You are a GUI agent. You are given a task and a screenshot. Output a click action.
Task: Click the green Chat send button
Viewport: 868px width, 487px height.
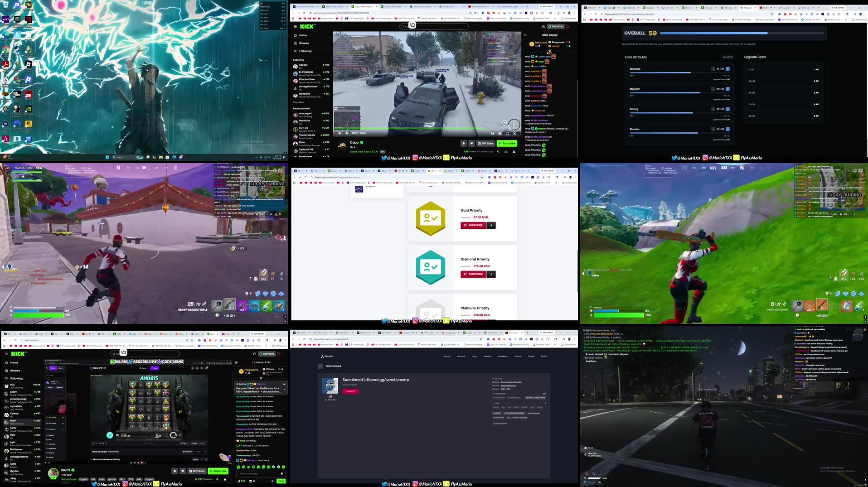pos(281,481)
